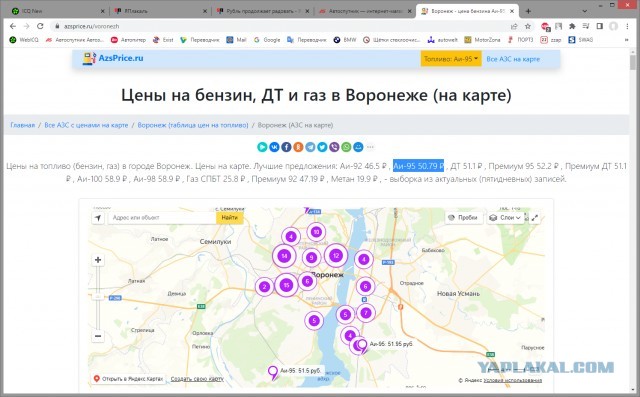The width and height of the screenshot is (640, 397).
Task: Switch to the Рубль продолжает радовать tab
Action: [x=263, y=11]
